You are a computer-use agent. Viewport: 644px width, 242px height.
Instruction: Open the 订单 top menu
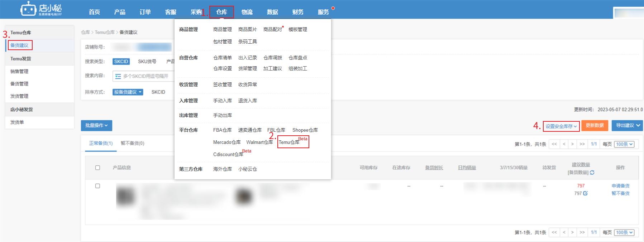pyautogui.click(x=145, y=12)
